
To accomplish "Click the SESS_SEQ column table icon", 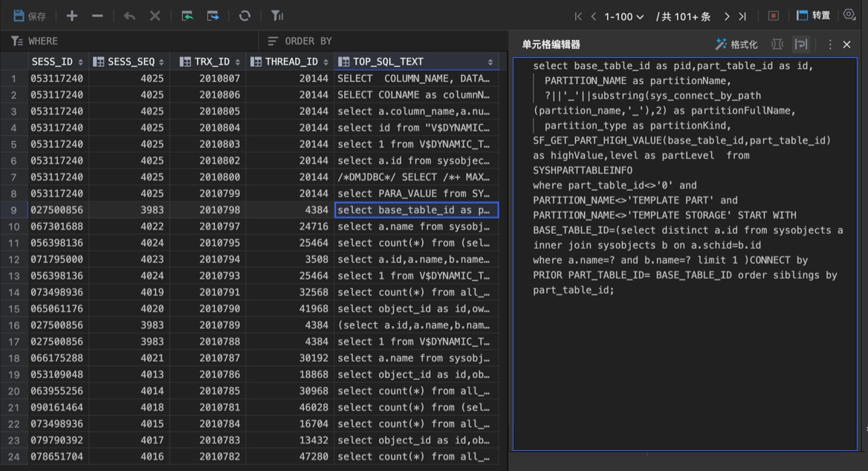I will [x=99, y=62].
